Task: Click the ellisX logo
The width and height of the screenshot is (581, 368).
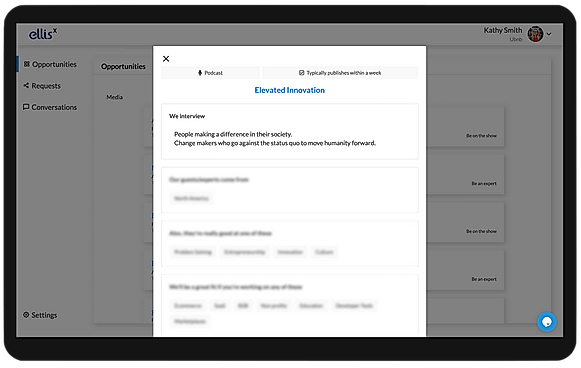Action: [43, 34]
